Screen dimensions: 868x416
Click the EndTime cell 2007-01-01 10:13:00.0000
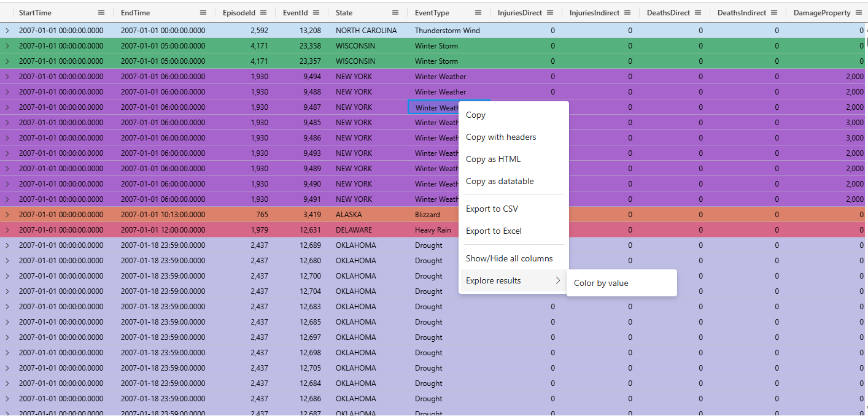point(165,215)
